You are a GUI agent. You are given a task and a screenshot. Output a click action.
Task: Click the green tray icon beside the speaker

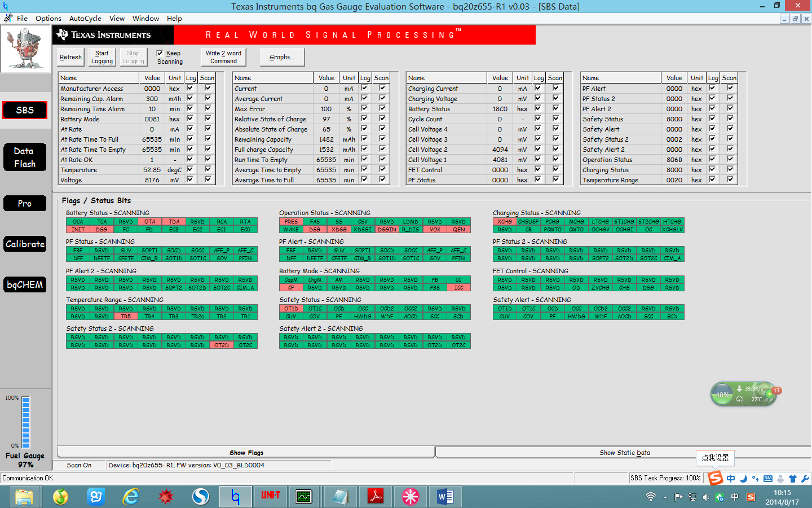(720, 497)
